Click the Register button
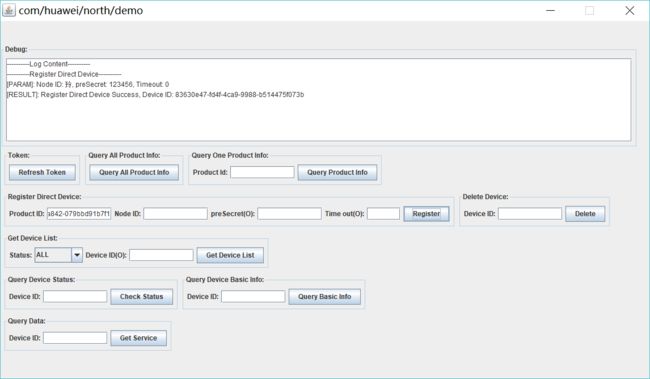Image resolution: width=650 pixels, height=379 pixels. click(426, 214)
